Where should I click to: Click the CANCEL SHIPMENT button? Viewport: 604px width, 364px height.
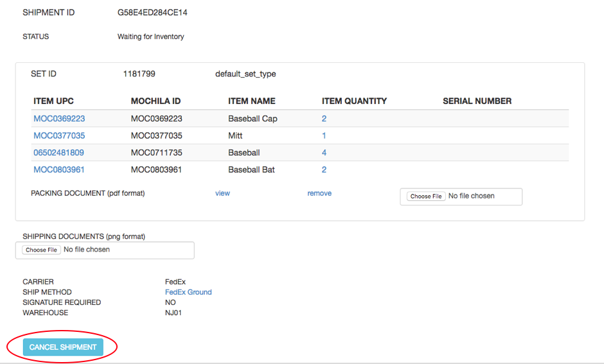coord(62,347)
